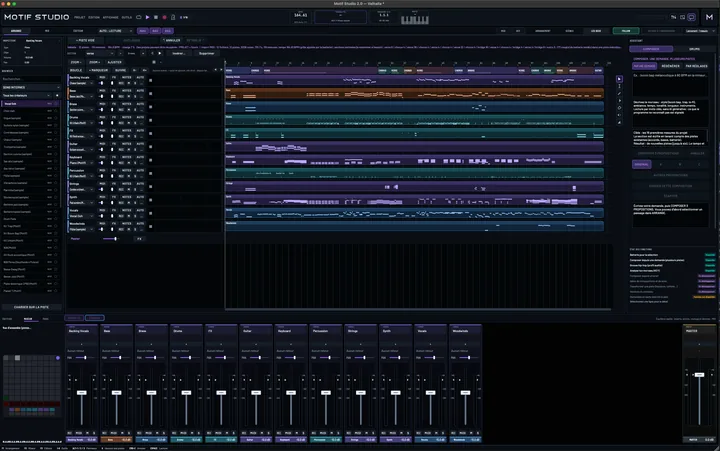Stop playback with the square stop icon
720x451 pixels.
coord(156,17)
